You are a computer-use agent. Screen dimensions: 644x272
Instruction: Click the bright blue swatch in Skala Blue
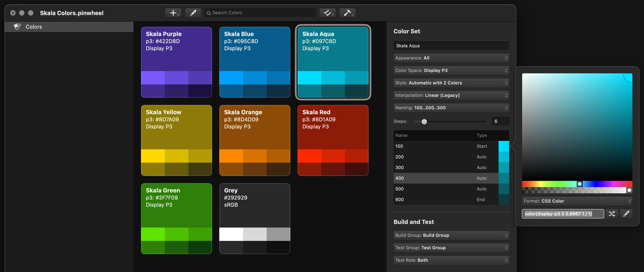pyautogui.click(x=231, y=78)
